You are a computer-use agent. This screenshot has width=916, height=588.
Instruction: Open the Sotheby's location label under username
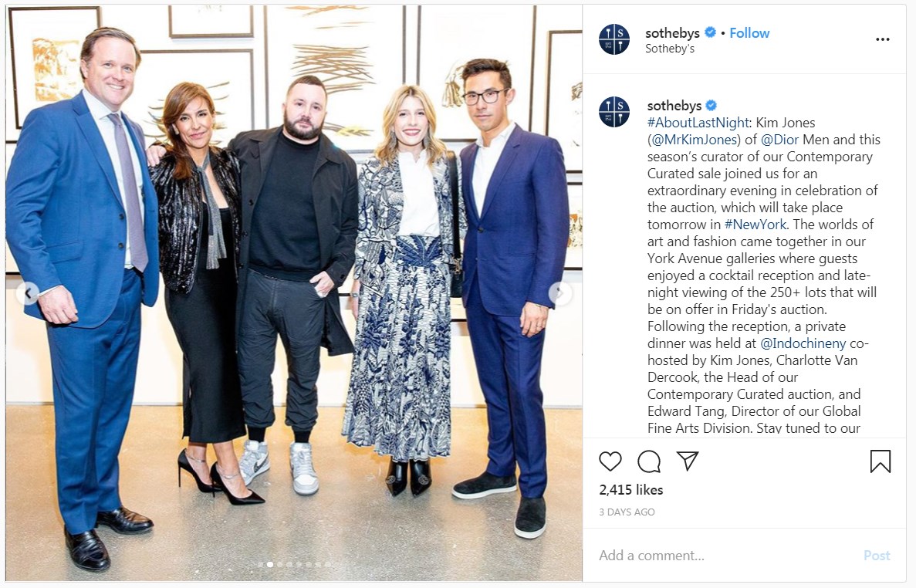670,49
